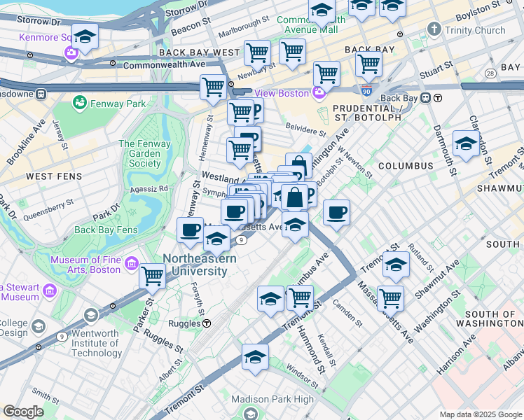Screen dimensions: 524x420
Task: Click the shopping cart marker above Hammond St
Action: coord(300,298)
